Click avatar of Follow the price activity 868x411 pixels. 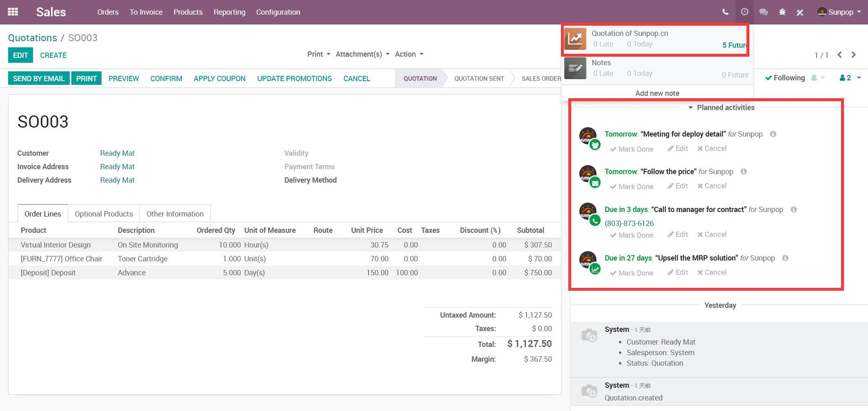pyautogui.click(x=588, y=174)
